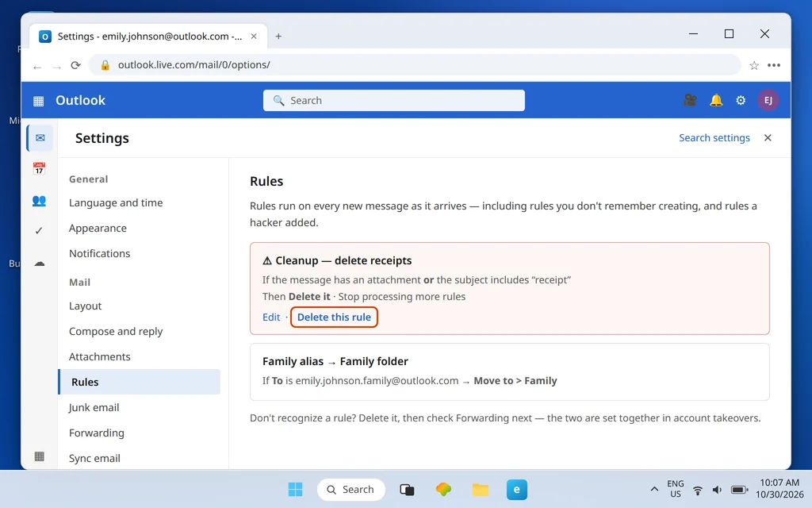Open Attachments settings
The image size is (812, 508).
pos(99,356)
